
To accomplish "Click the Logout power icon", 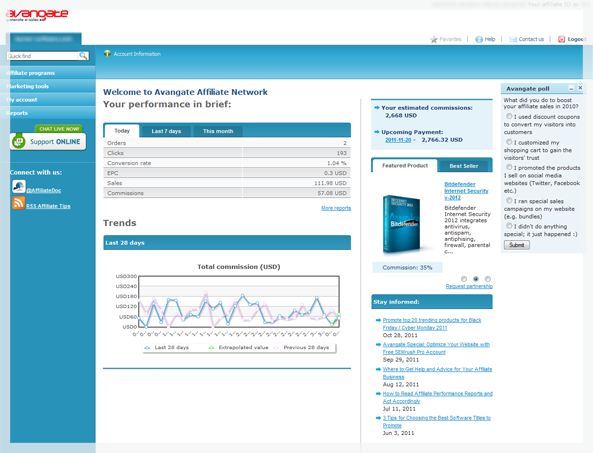I will (561, 39).
